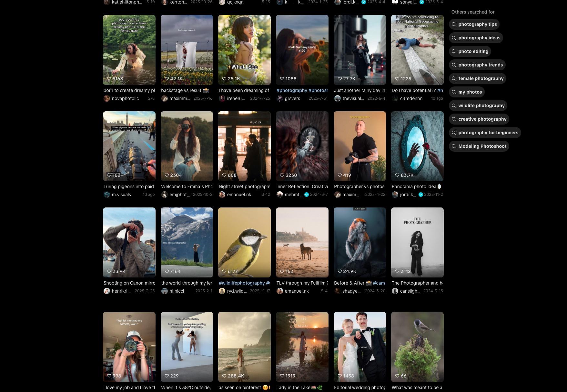Select the 'photography ideas' suggestion chip

point(476,38)
